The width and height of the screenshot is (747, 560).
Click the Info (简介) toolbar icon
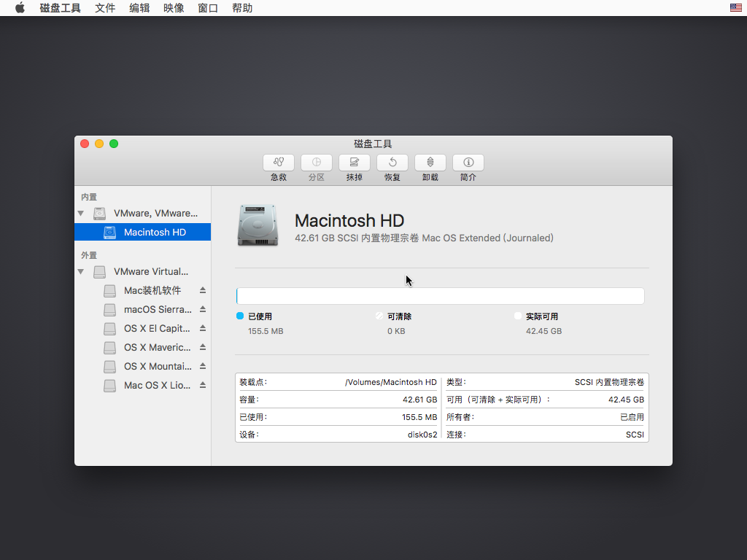click(x=468, y=163)
